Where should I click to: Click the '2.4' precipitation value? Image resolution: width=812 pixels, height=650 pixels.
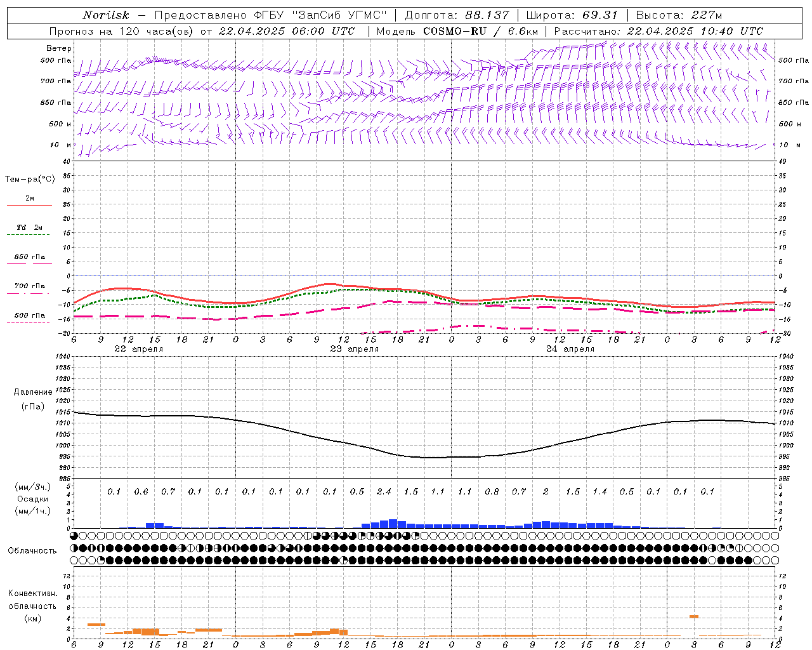click(384, 492)
